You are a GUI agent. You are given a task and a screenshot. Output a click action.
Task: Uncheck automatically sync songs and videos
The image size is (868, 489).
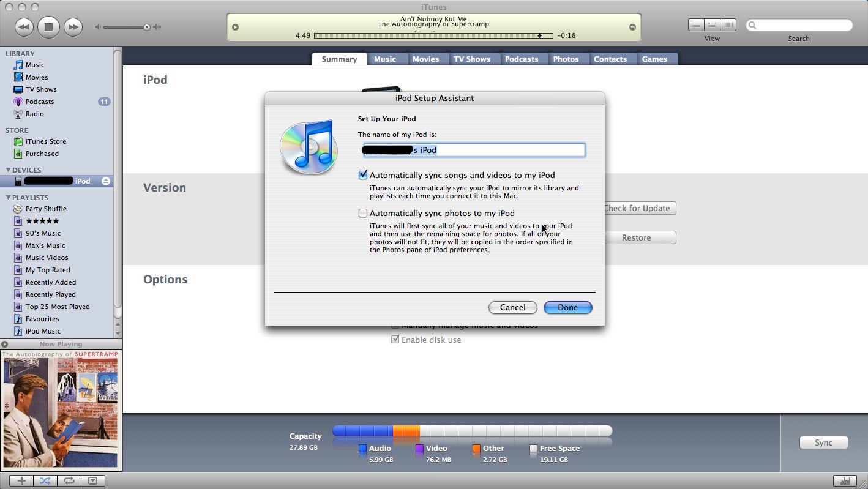(363, 175)
